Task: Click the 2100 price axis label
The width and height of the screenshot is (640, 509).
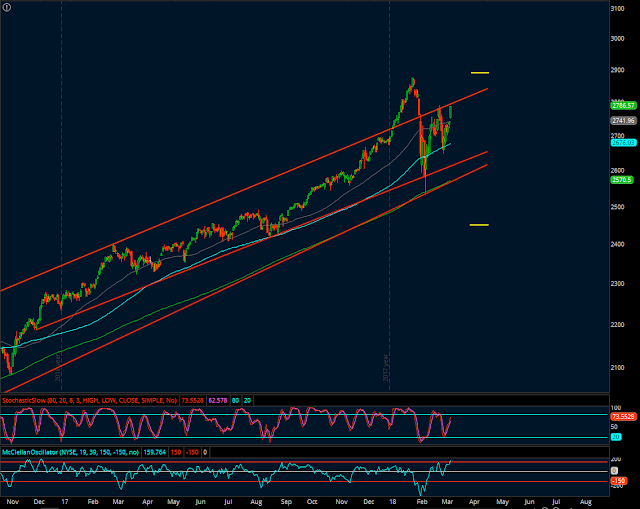Action: pyautogui.click(x=617, y=368)
